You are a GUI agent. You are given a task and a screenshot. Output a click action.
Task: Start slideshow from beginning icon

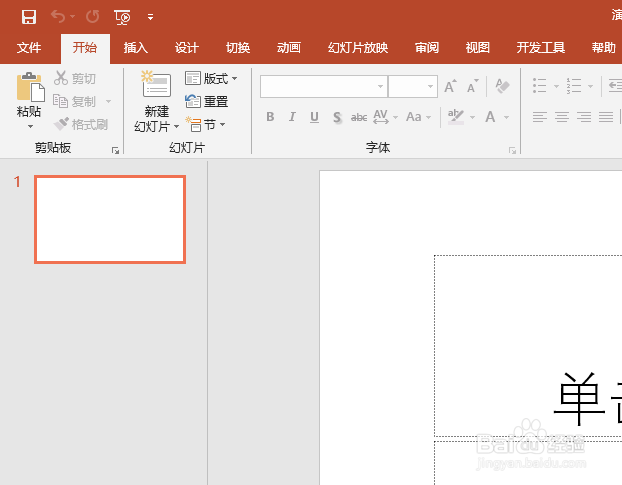[x=122, y=17]
